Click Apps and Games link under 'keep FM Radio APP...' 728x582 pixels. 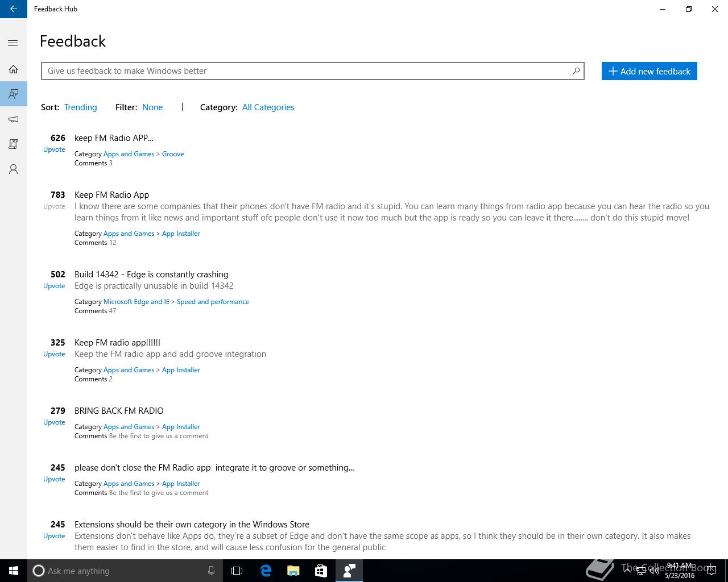[129, 154]
